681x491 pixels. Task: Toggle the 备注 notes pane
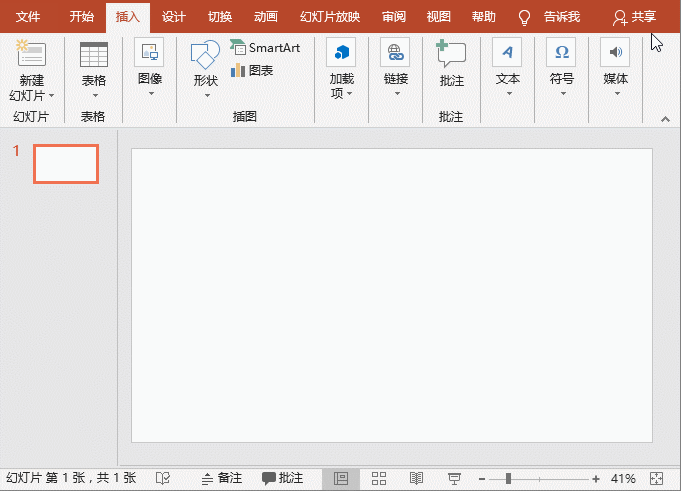(x=221, y=478)
